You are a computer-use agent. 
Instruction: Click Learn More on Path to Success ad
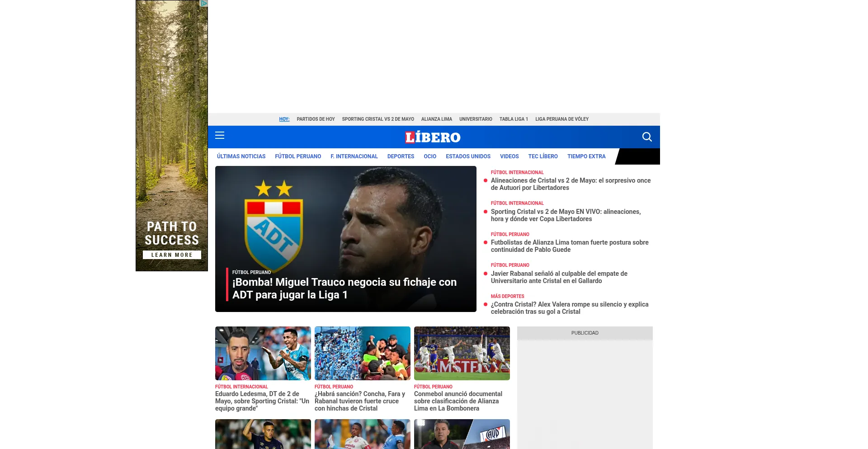(x=172, y=255)
